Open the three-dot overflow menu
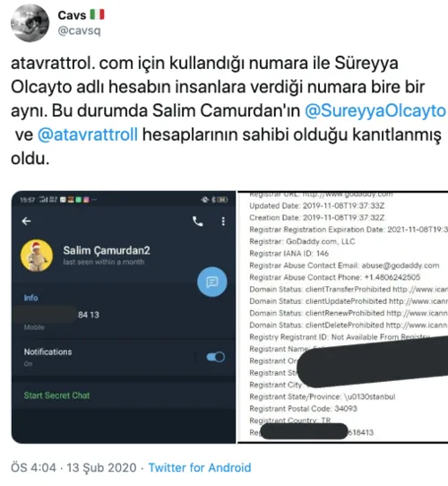This screenshot has height=486, width=448. [223, 221]
